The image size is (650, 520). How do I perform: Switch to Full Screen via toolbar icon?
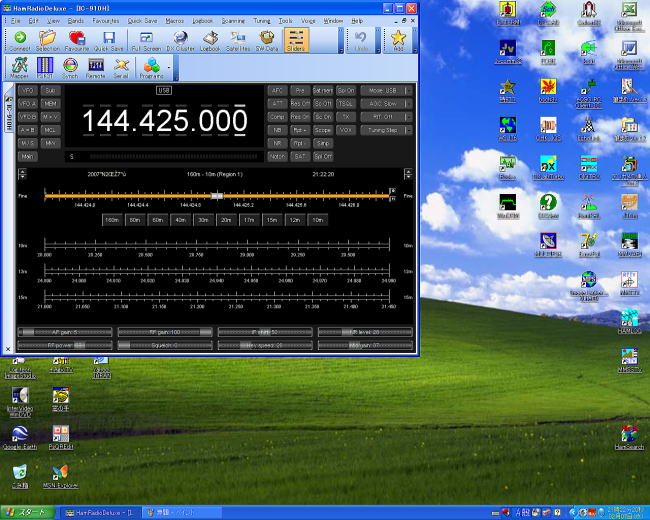[x=146, y=41]
